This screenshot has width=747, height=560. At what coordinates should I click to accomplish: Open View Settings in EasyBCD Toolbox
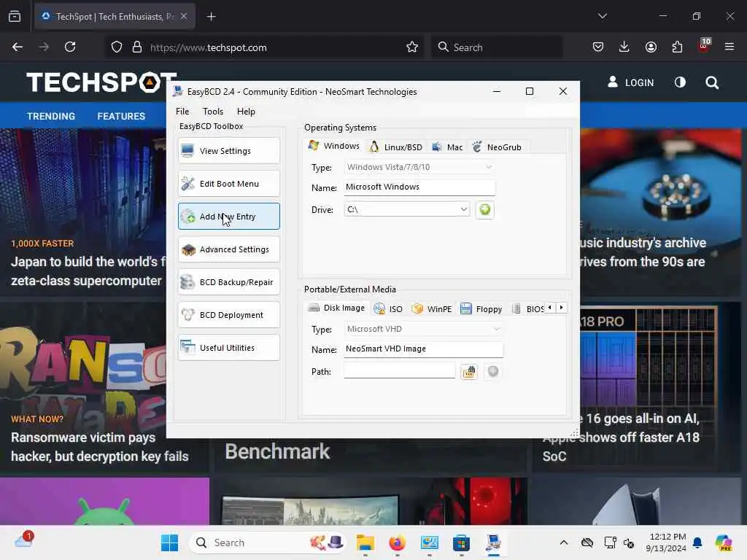click(228, 151)
